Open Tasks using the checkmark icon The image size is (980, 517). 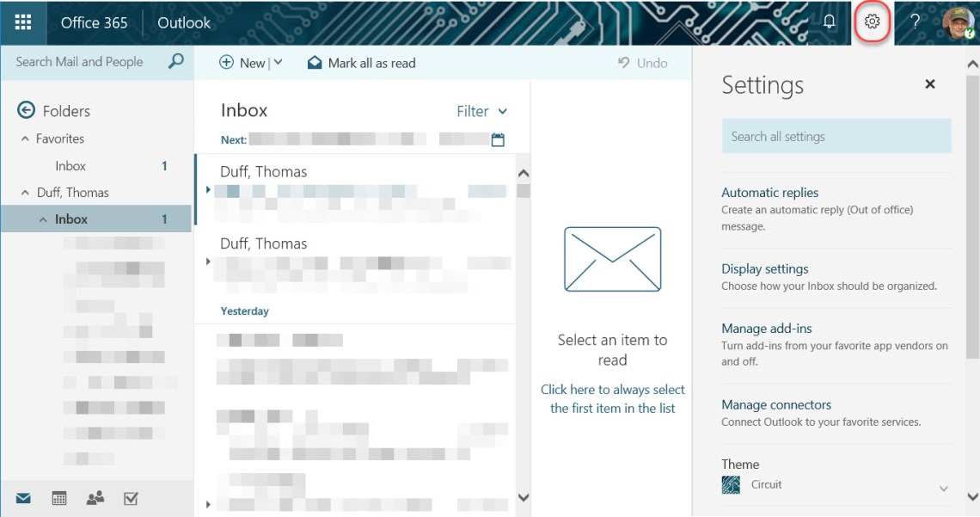(131, 497)
